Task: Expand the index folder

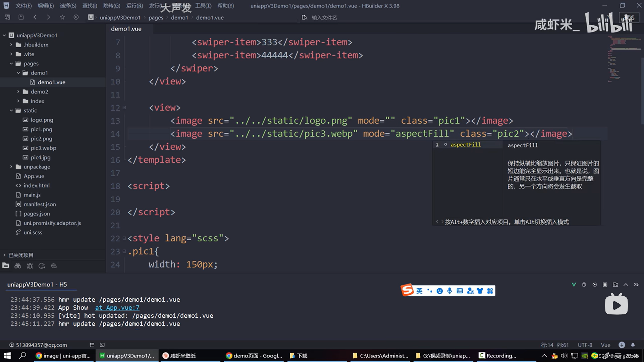Action: click(x=18, y=101)
